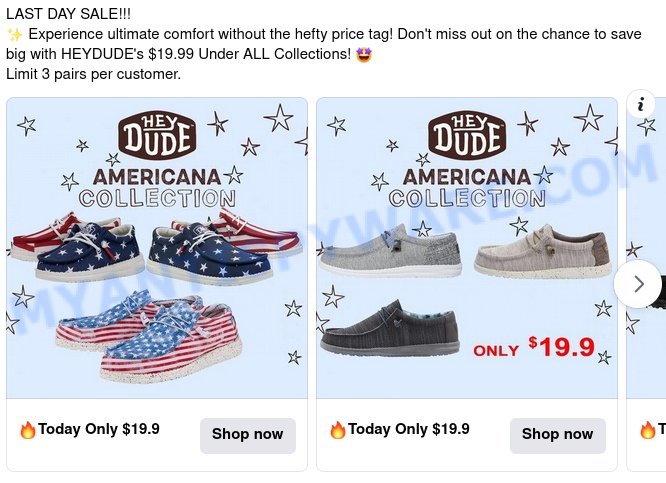Click the sparkles emoji before 'Experience'
Viewport: 666px width, 483px height.
pos(15,35)
